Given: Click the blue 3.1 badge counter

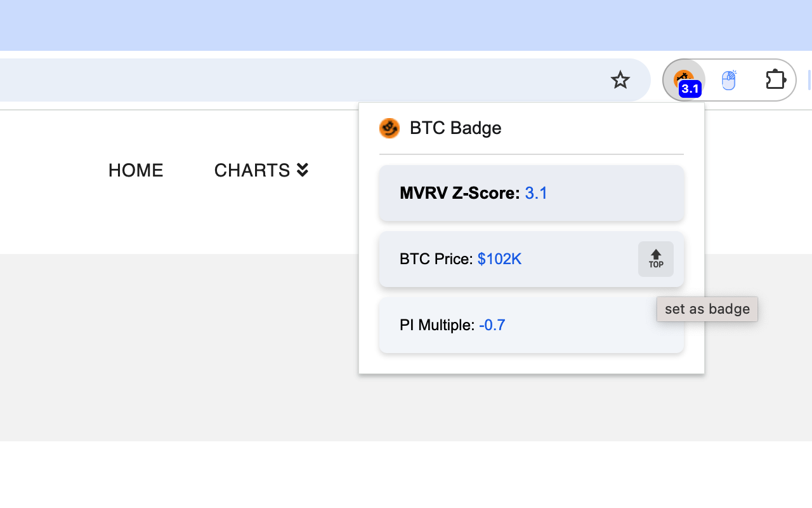Looking at the screenshot, I should (x=690, y=90).
